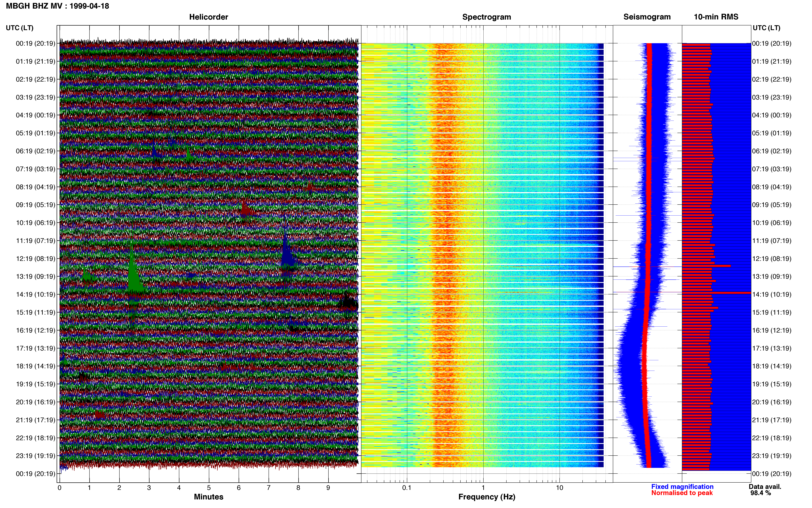Click RMS-side time label 11:19 (07:19)
Viewport: 812px width, 508px height.
pyautogui.click(x=772, y=241)
